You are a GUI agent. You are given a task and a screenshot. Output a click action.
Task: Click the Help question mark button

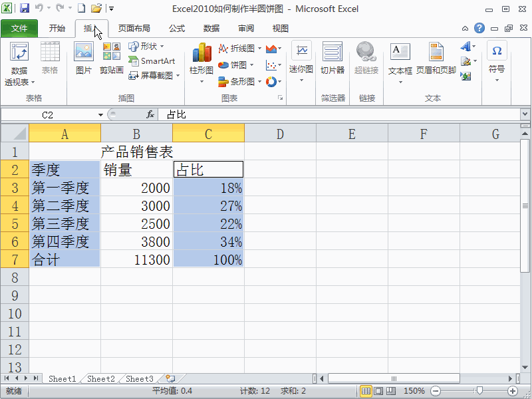[479, 28]
